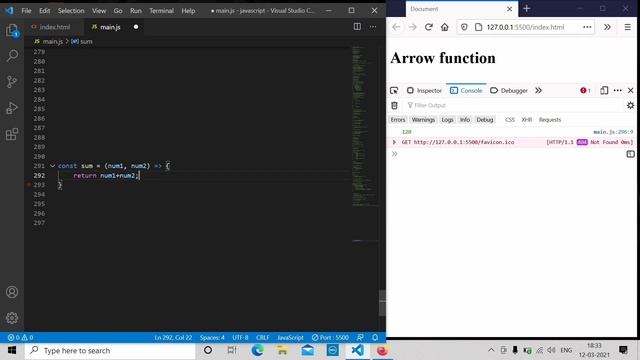Toggle the CSS console filter
This screenshot has width=640, height=360.
(x=510, y=120)
